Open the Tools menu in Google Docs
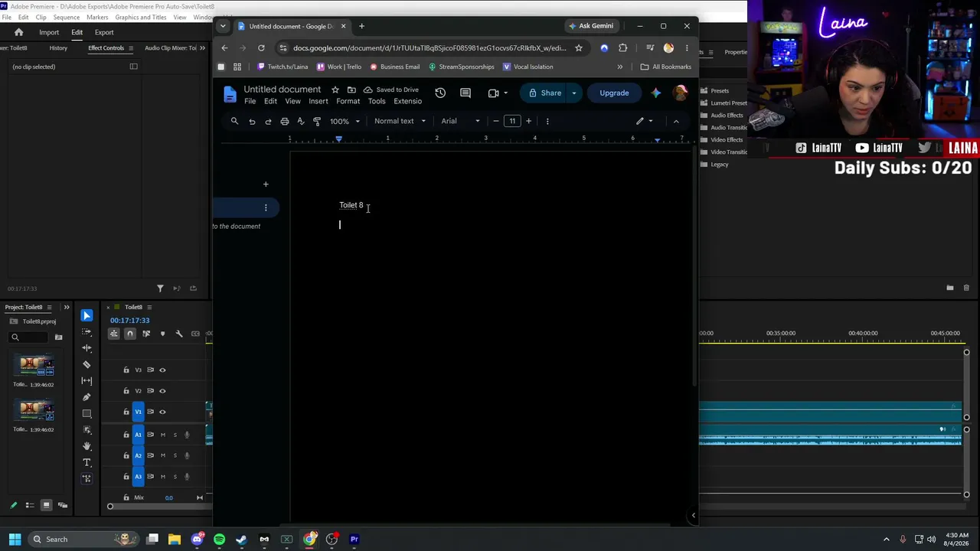 click(x=377, y=101)
